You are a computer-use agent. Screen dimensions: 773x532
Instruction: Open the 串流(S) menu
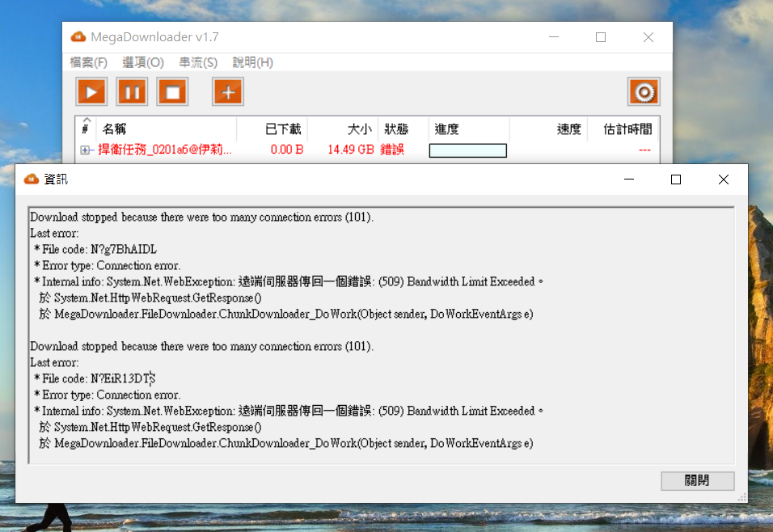198,62
